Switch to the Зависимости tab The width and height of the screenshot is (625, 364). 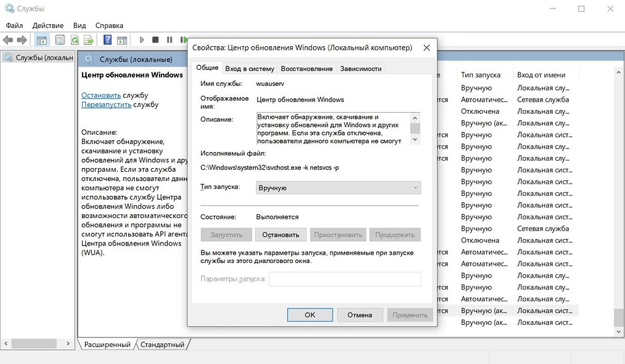pyautogui.click(x=361, y=68)
